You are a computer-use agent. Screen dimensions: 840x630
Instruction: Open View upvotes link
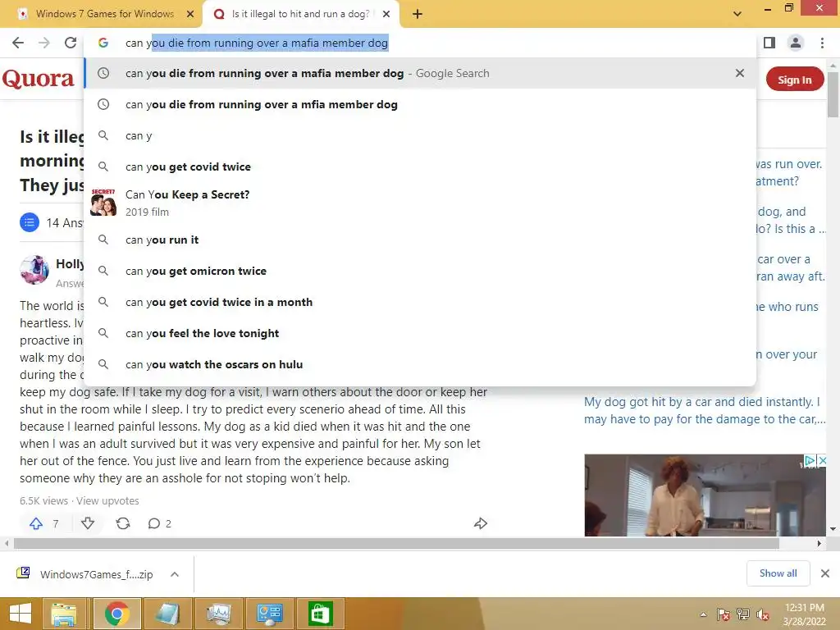click(x=107, y=501)
